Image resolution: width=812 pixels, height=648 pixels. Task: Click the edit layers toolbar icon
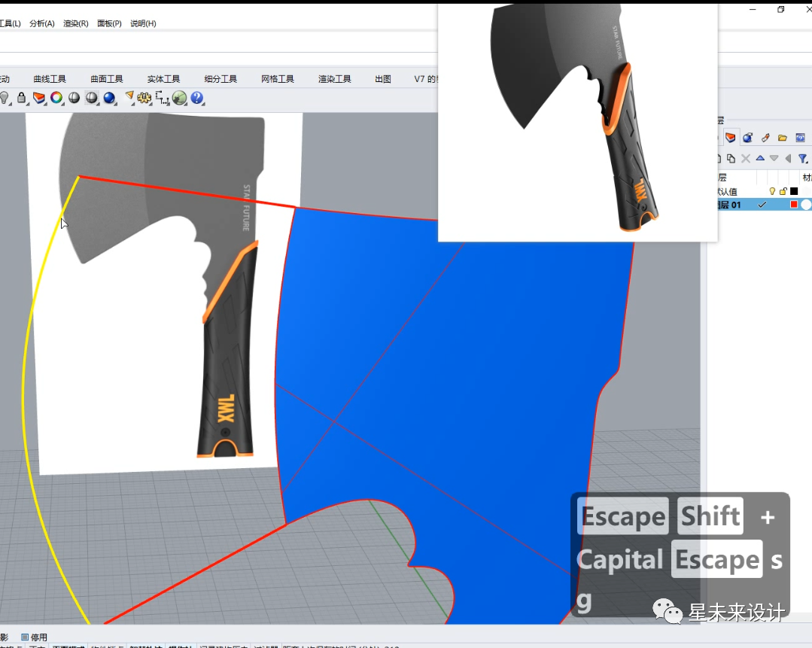[x=39, y=97]
